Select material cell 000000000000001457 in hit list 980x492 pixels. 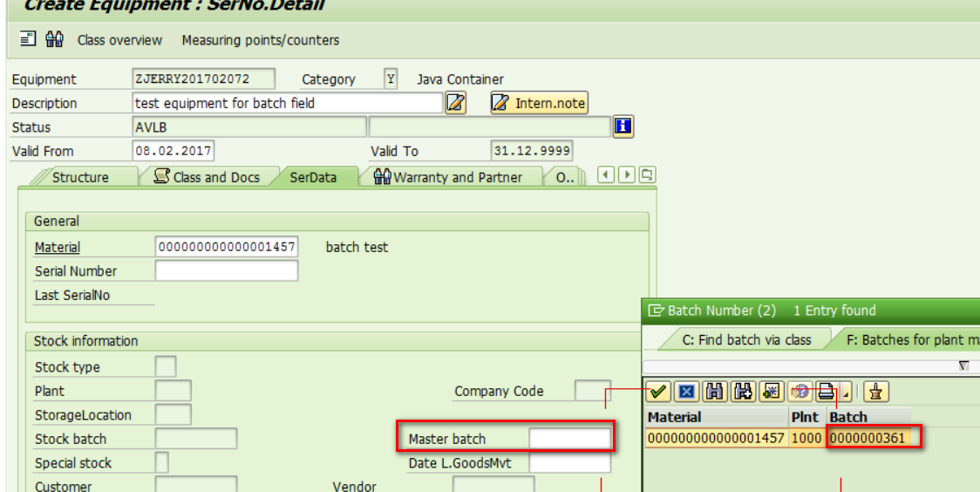tap(716, 438)
